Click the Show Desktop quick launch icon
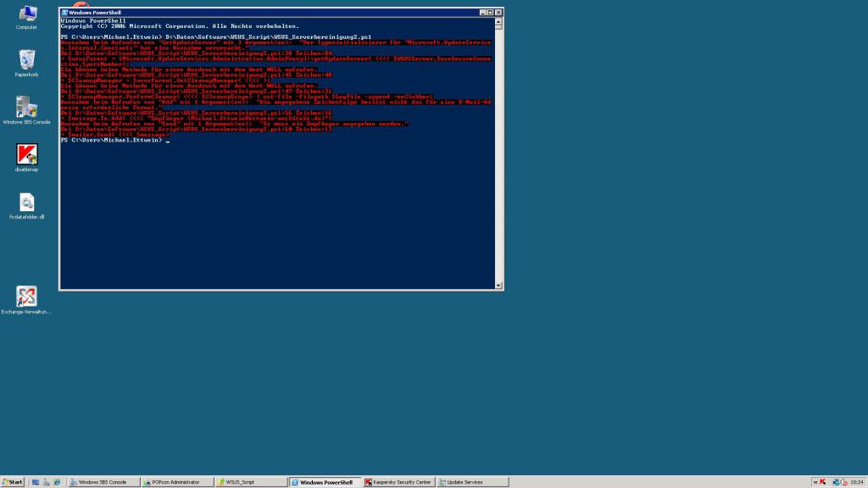Image resolution: width=868 pixels, height=488 pixels. click(x=36, y=482)
